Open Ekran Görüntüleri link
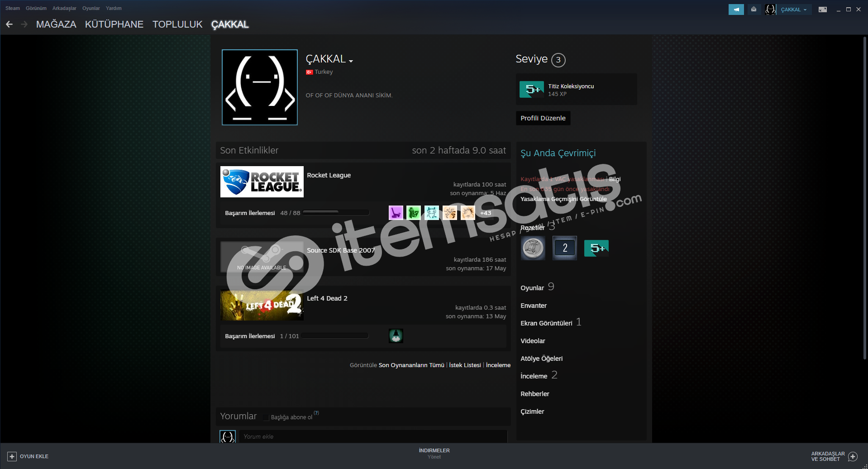868x469 pixels. tap(546, 323)
